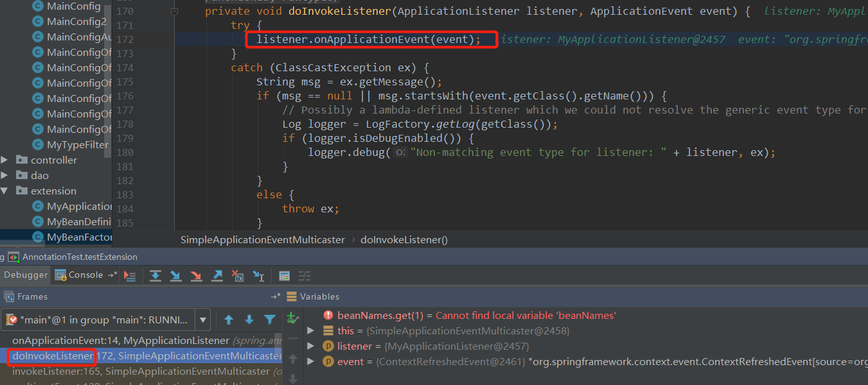Image resolution: width=868 pixels, height=385 pixels.
Task: Expand the 'this' variable node
Action: click(x=311, y=330)
